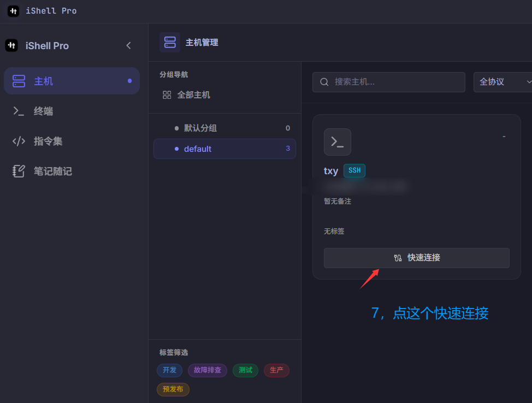Click the 无标签 text on txy card
This screenshot has width=532, height=403.
click(334, 232)
